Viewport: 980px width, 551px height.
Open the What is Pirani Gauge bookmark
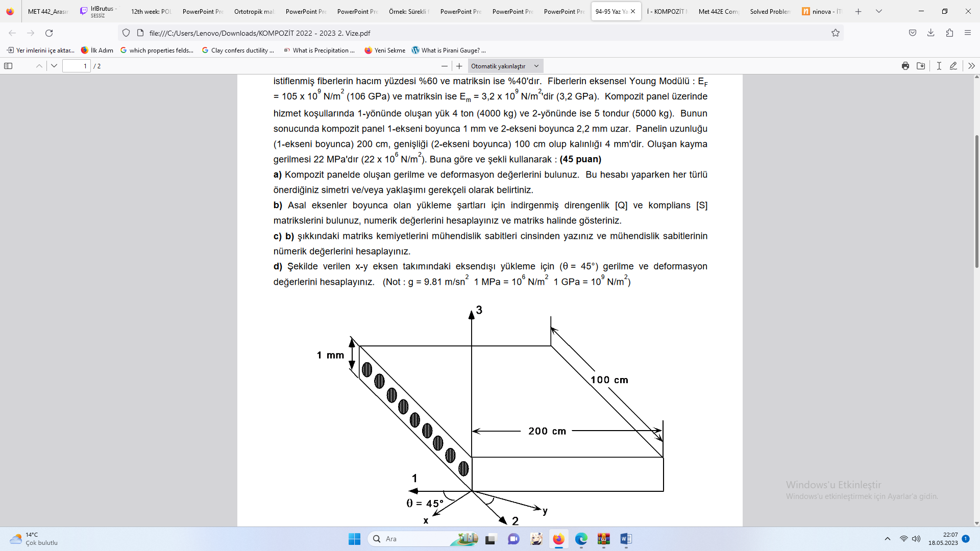(448, 50)
